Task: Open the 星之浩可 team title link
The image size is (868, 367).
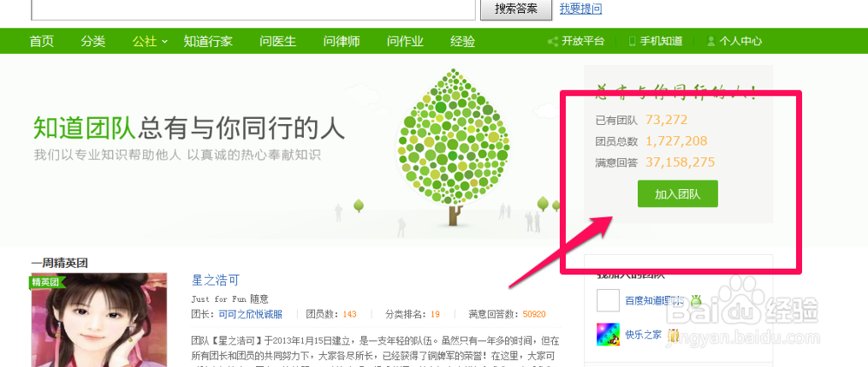Action: pyautogui.click(x=215, y=280)
